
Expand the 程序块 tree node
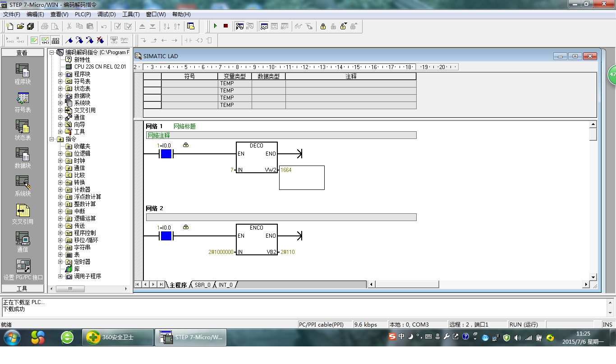(x=60, y=74)
